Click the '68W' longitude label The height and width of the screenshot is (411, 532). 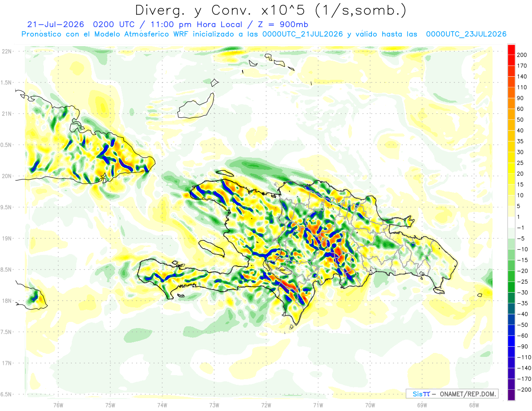[474, 405]
